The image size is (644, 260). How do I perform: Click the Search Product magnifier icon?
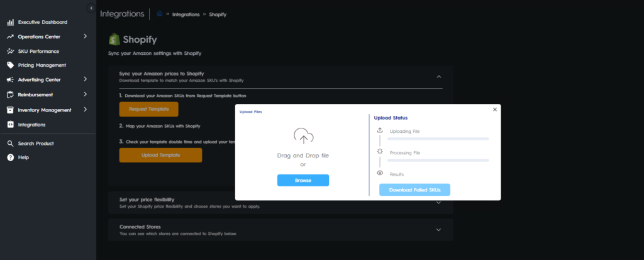tap(10, 144)
